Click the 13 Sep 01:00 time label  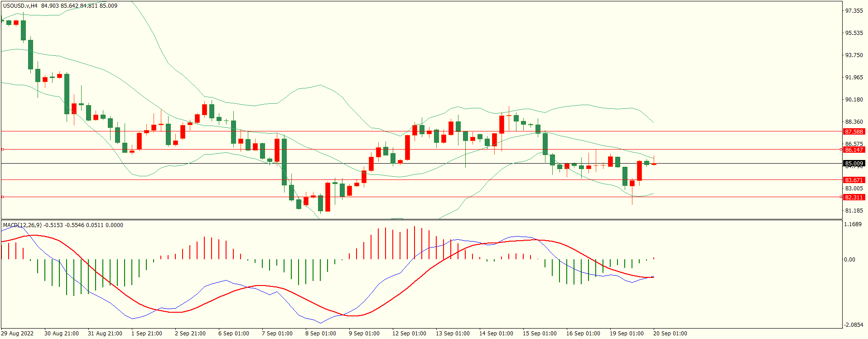[x=453, y=333]
